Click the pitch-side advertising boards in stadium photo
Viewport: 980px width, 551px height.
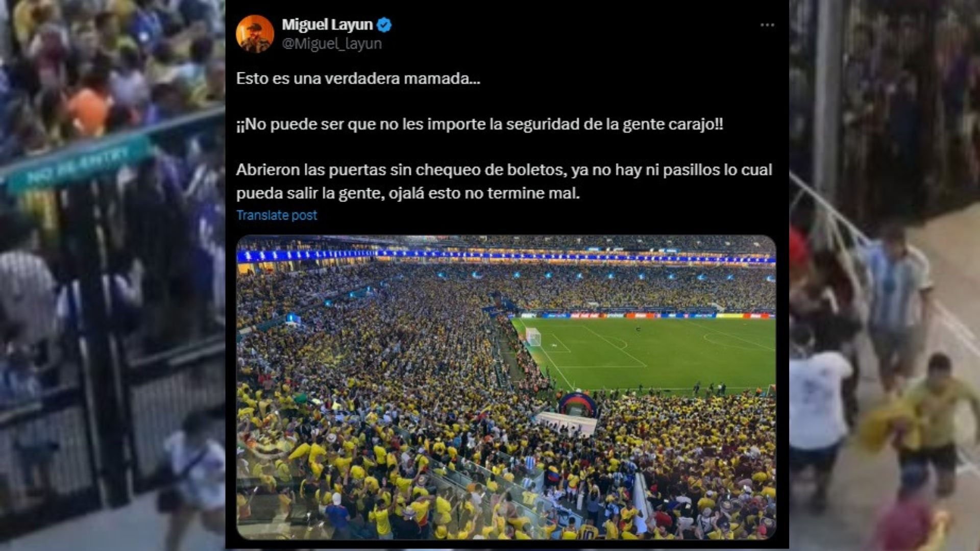pos(646,316)
